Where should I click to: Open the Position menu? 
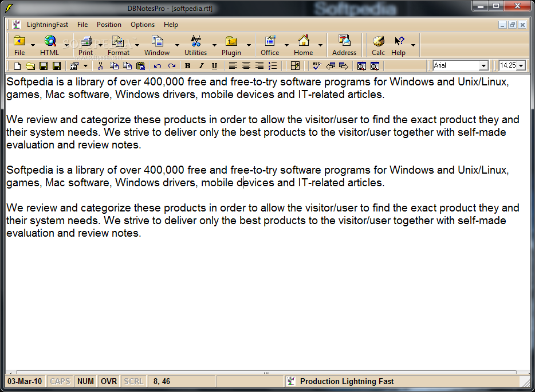[109, 25]
